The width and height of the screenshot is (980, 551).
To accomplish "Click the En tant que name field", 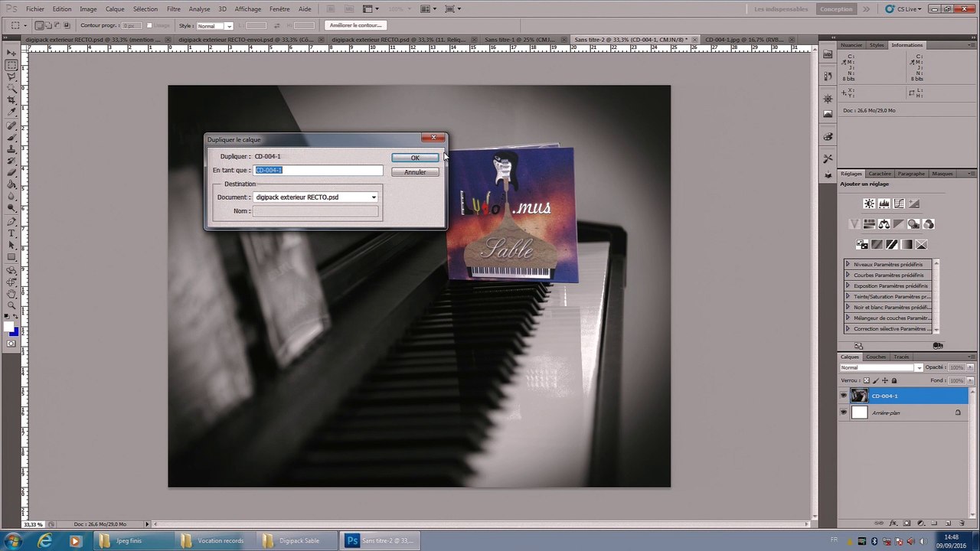I will (318, 170).
